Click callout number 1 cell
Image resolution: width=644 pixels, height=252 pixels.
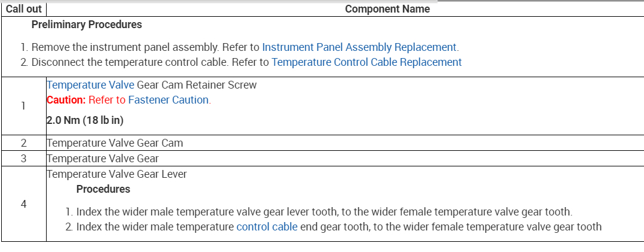(x=23, y=106)
